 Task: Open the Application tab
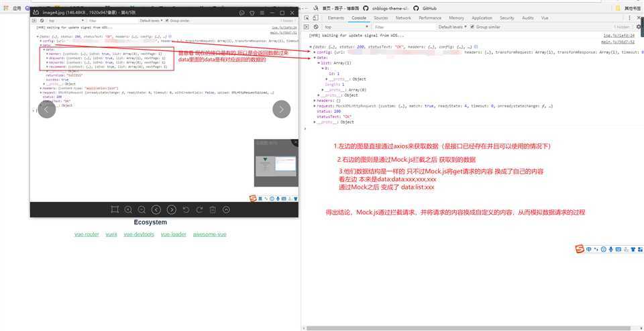coord(482,18)
